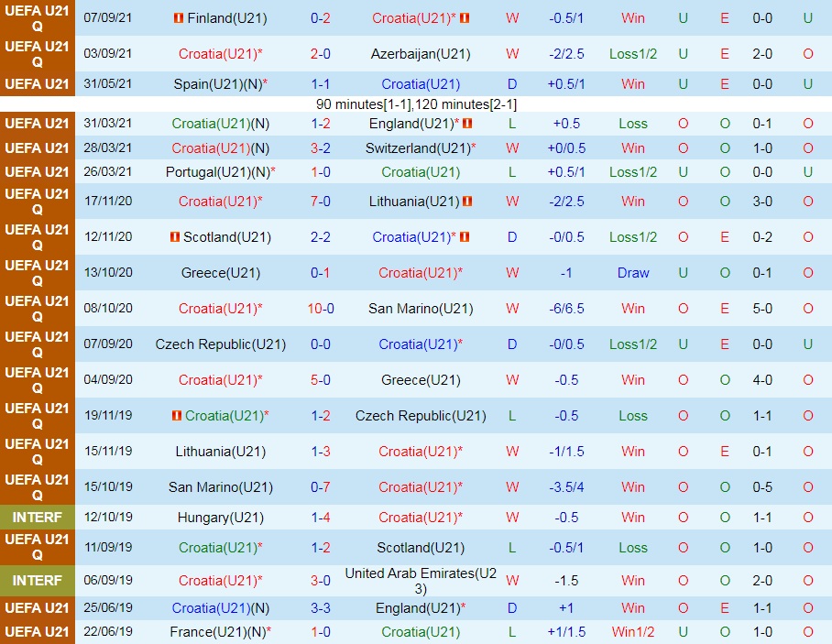The width and height of the screenshot is (832, 644).
Task: Click red card icon after Croatia(U21) on 12/11/20
Action: point(464,237)
